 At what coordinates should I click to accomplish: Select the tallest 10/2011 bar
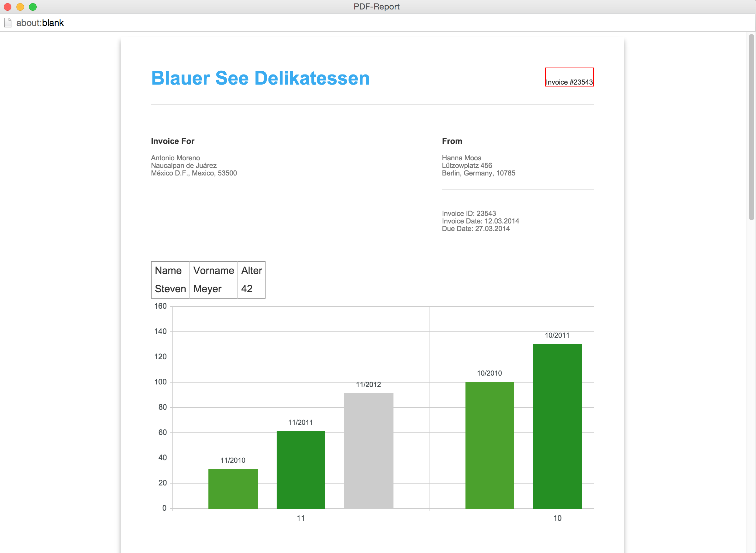[557, 426]
